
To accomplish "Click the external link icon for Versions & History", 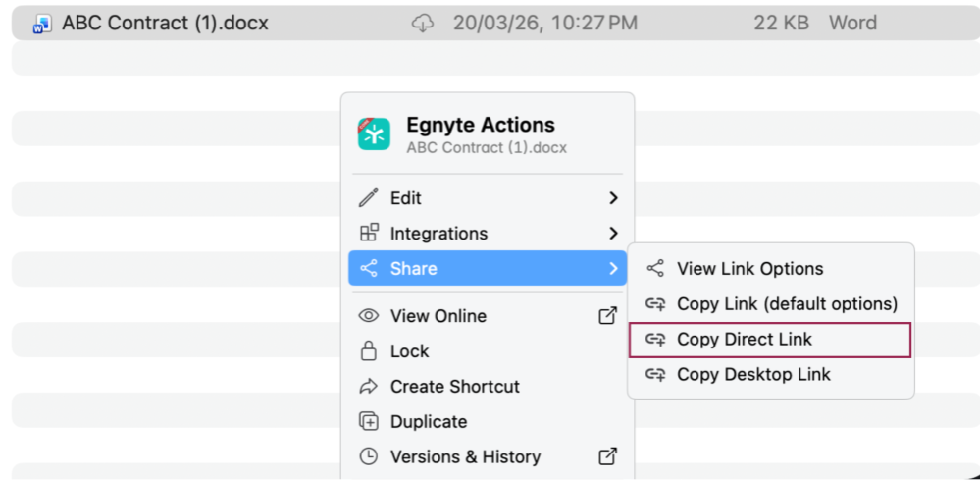I will point(608,456).
